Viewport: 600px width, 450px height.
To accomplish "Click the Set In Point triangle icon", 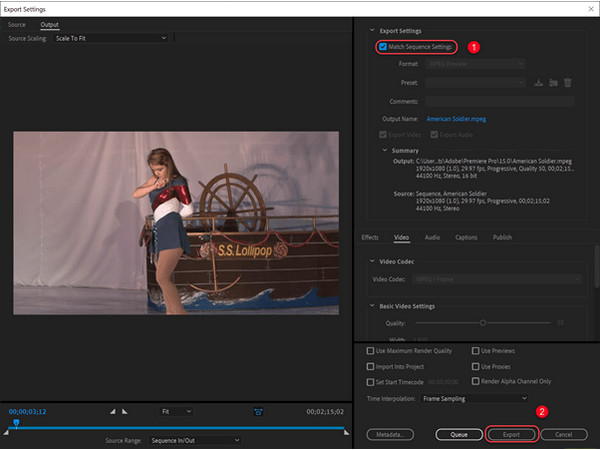I will [x=112, y=411].
